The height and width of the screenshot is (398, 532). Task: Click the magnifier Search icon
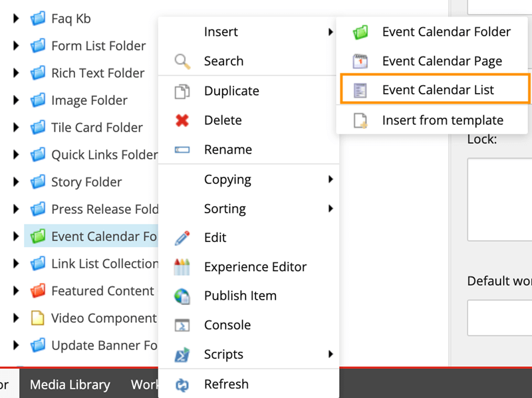182,61
